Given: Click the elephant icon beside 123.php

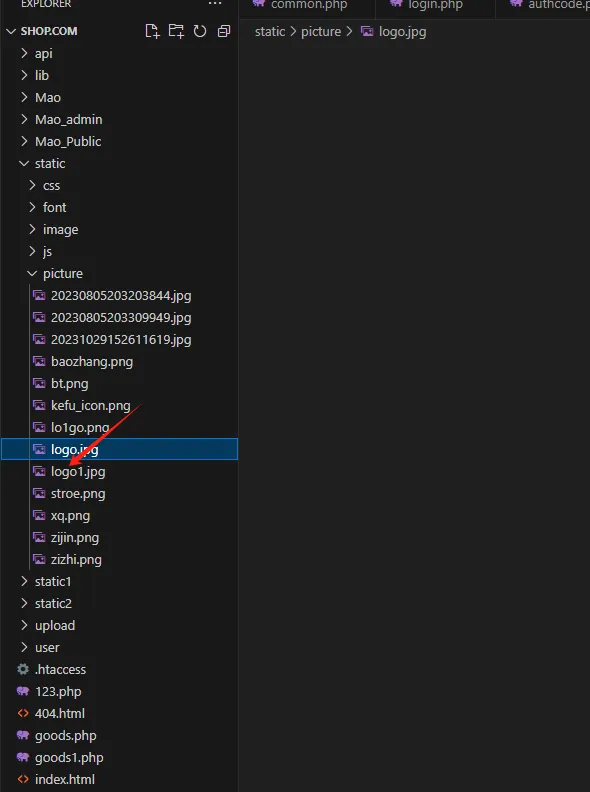Looking at the screenshot, I should (x=23, y=691).
